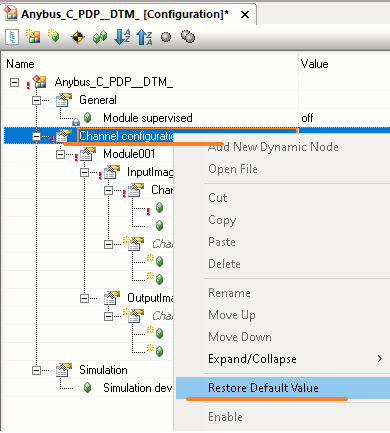Click the Configuration tab's document icon
The width and height of the screenshot is (390, 433).
11,14
